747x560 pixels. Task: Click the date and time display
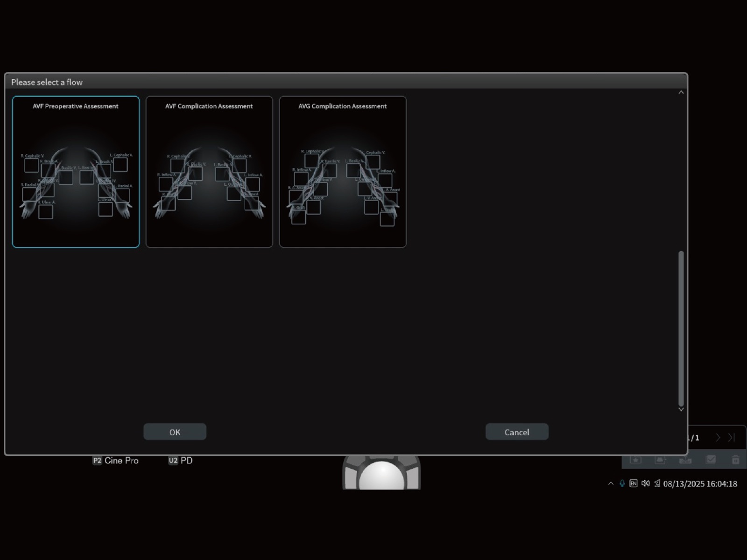[700, 484]
